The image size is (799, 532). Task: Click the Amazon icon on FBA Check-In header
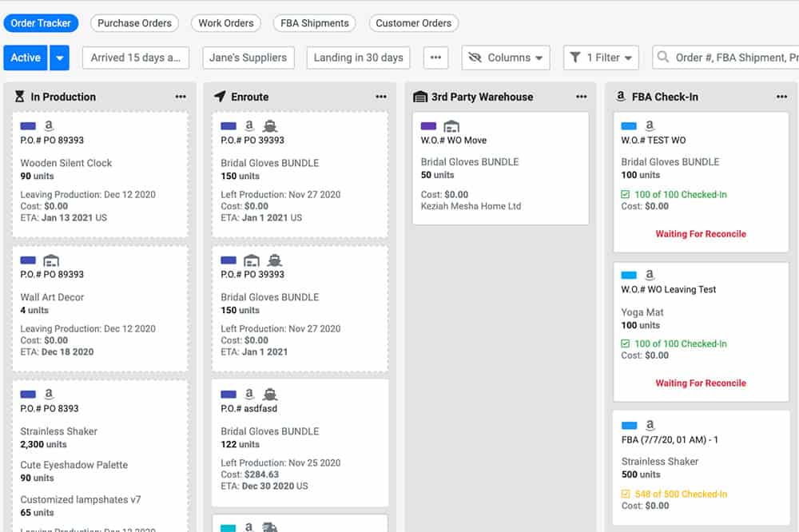[621, 96]
